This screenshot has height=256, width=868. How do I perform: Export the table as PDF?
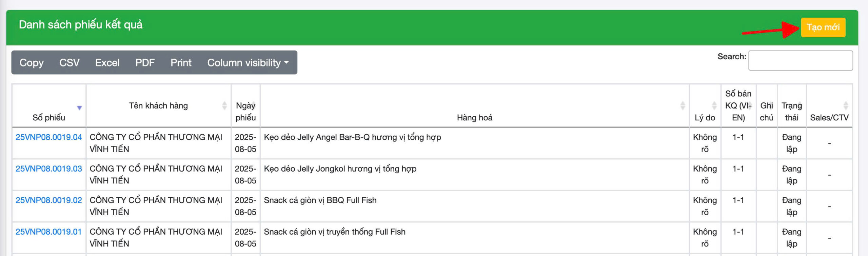pyautogui.click(x=145, y=63)
